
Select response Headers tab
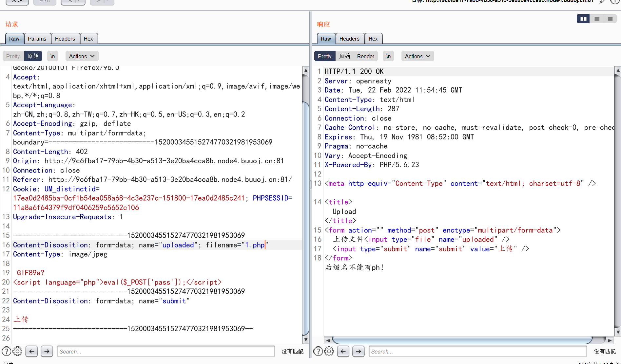[349, 39]
